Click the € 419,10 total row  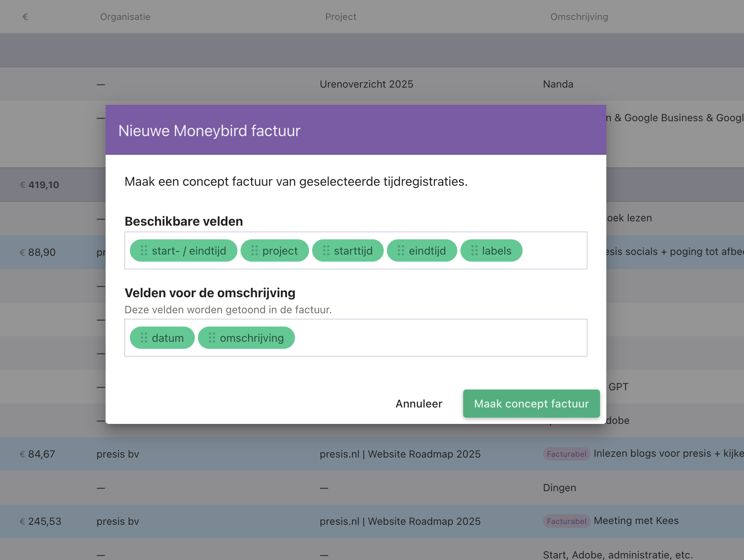point(40,184)
